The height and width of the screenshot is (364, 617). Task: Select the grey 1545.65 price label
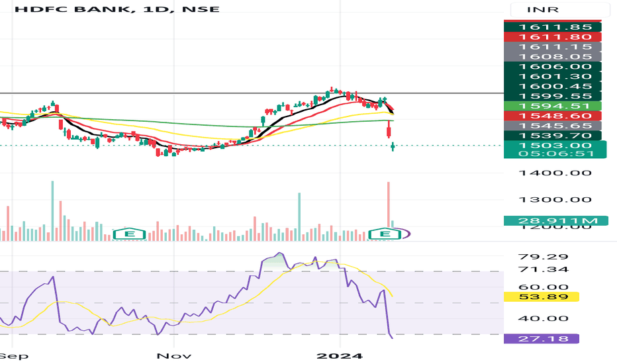[x=553, y=126]
